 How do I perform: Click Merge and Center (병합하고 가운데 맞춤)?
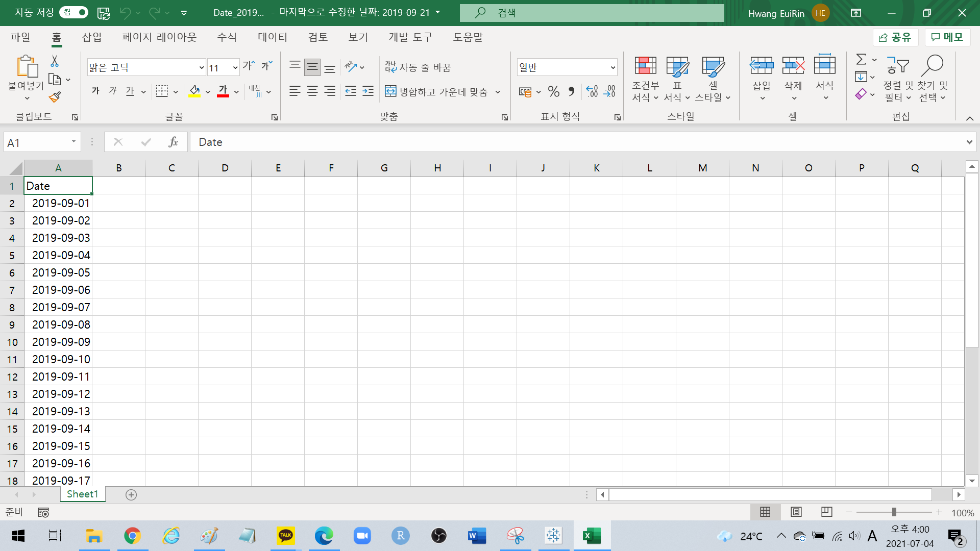[x=437, y=92]
